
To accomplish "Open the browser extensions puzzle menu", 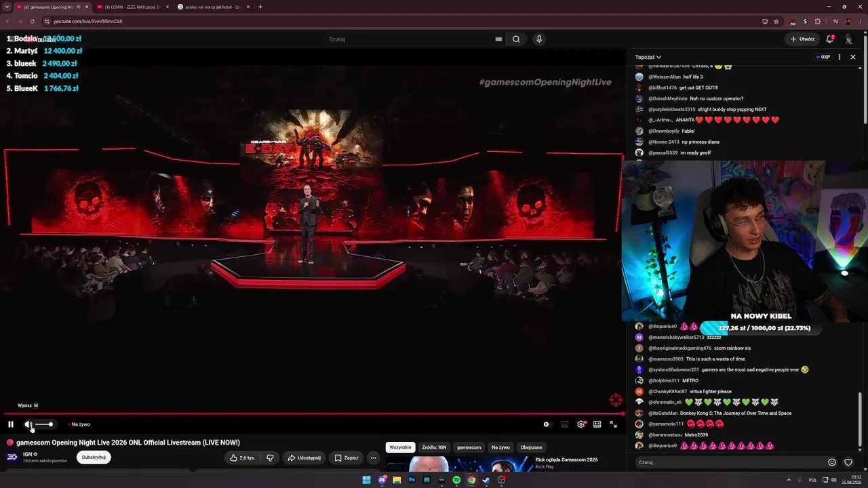I will point(818,21).
